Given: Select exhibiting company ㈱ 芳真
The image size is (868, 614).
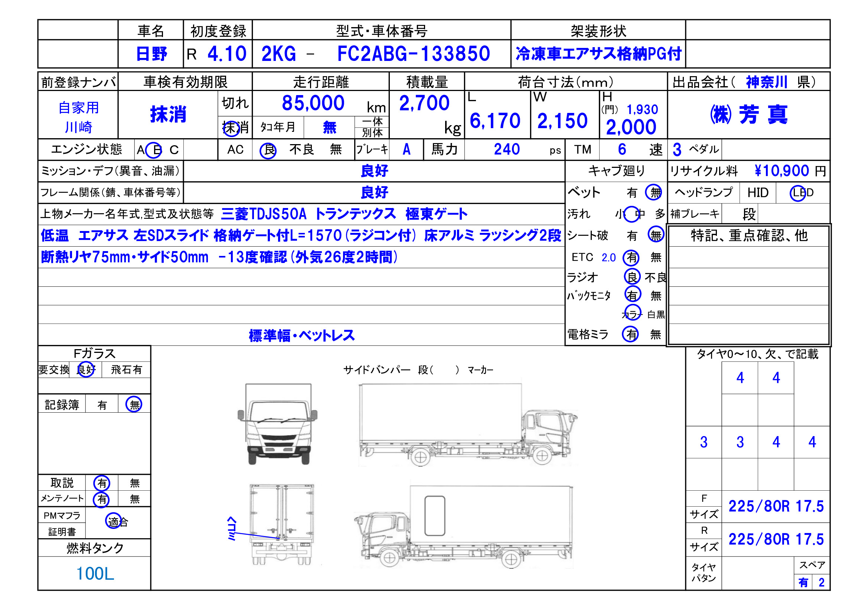Looking at the screenshot, I should [749, 115].
